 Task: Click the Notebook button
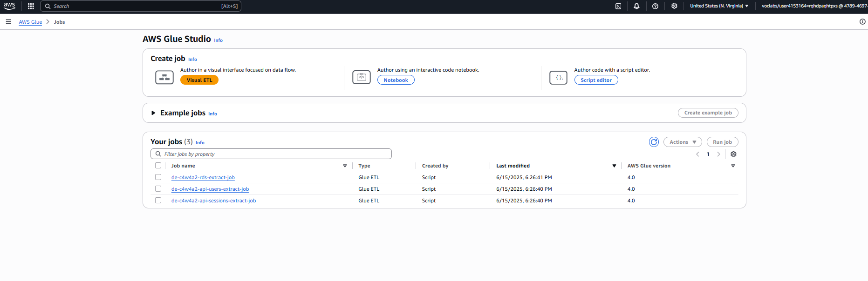pyautogui.click(x=396, y=80)
